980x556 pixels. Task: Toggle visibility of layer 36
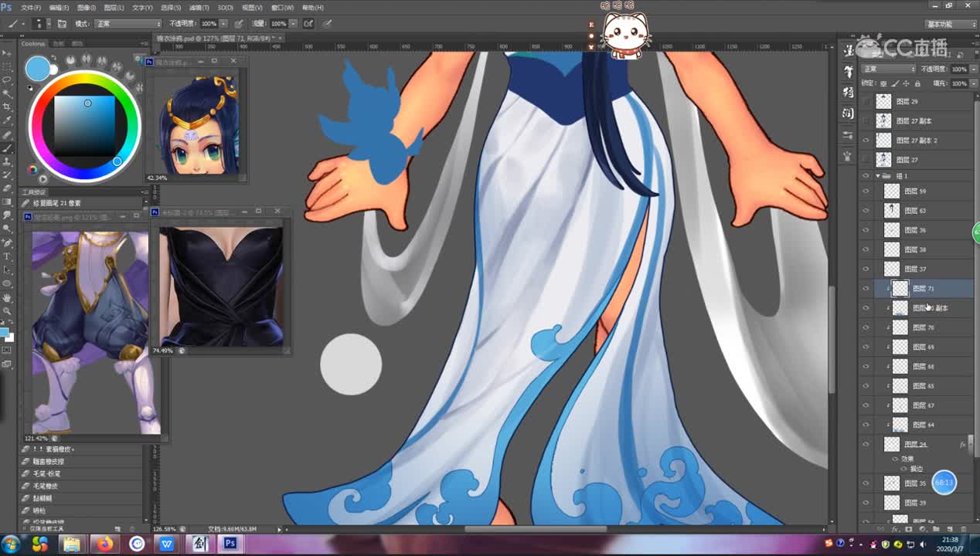tap(866, 230)
